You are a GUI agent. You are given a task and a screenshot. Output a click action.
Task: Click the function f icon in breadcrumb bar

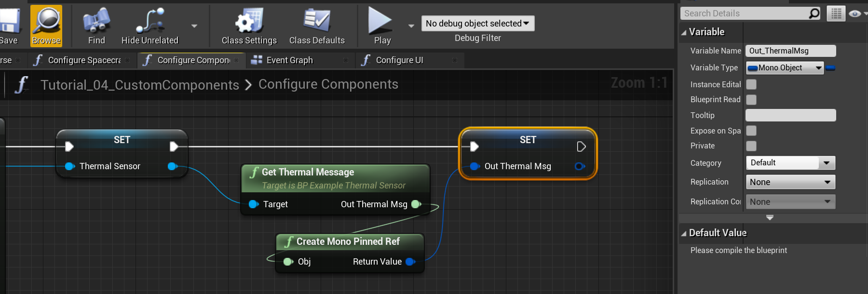click(x=21, y=85)
